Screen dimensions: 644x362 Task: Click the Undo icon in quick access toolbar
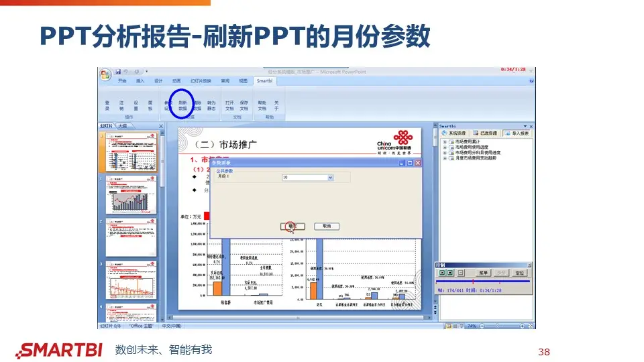pos(126,72)
